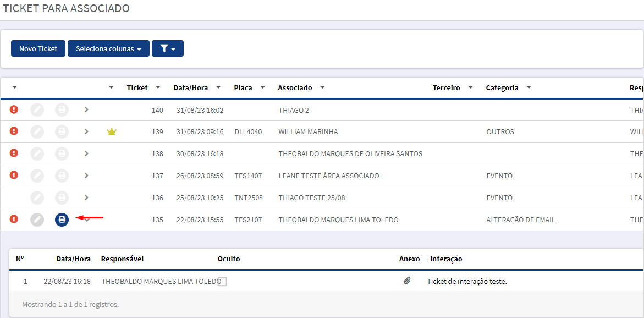The image size is (644, 318).
Task: Click the print icon for ticket 140
Action: click(62, 109)
